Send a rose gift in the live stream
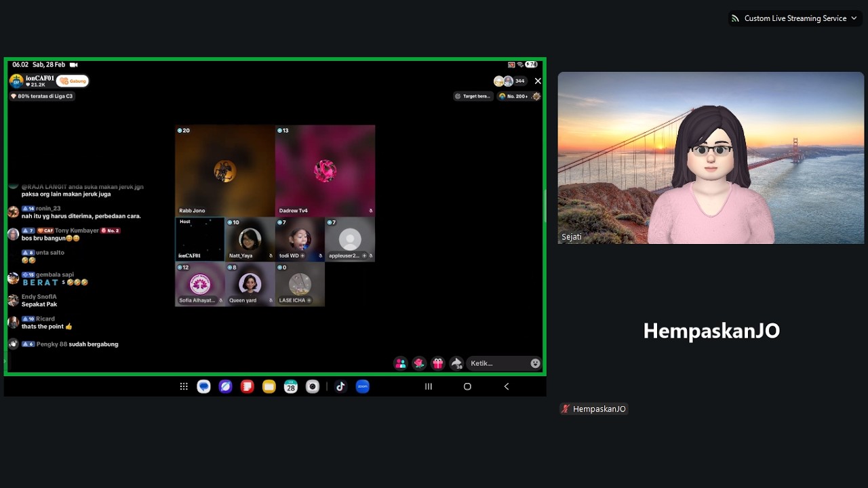Image resolution: width=868 pixels, height=488 pixels. 419,363
